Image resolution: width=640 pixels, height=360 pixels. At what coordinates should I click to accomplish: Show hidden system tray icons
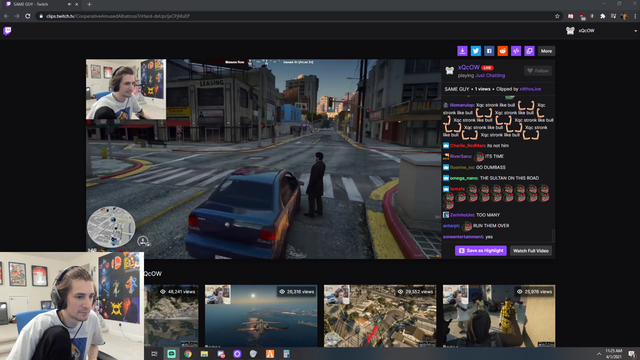click(x=599, y=354)
